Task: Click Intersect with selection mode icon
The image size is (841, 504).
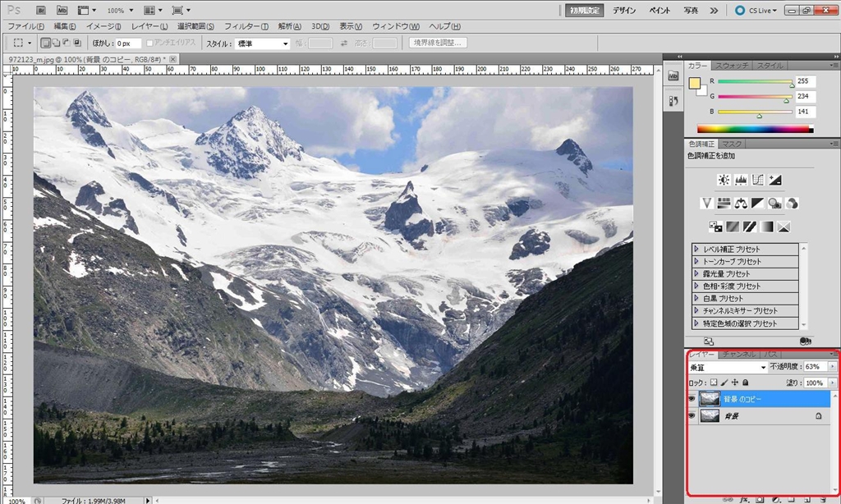Action: click(x=76, y=43)
